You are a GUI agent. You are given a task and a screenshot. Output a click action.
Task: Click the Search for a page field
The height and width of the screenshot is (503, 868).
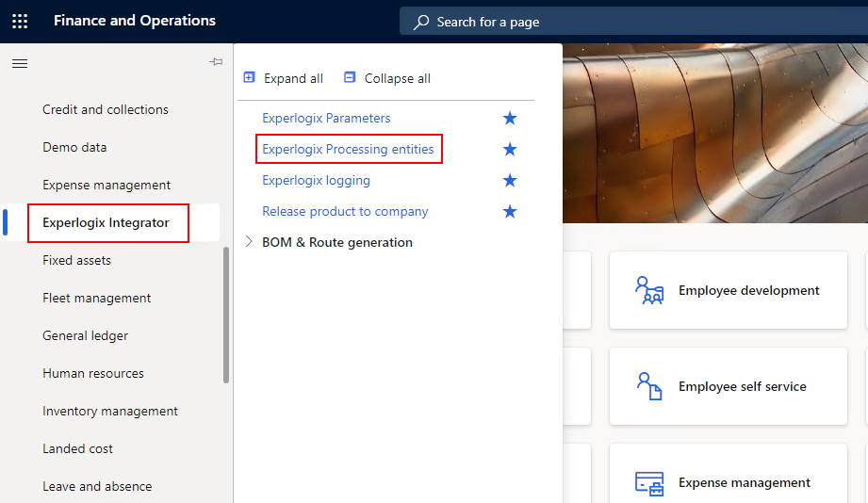click(634, 22)
